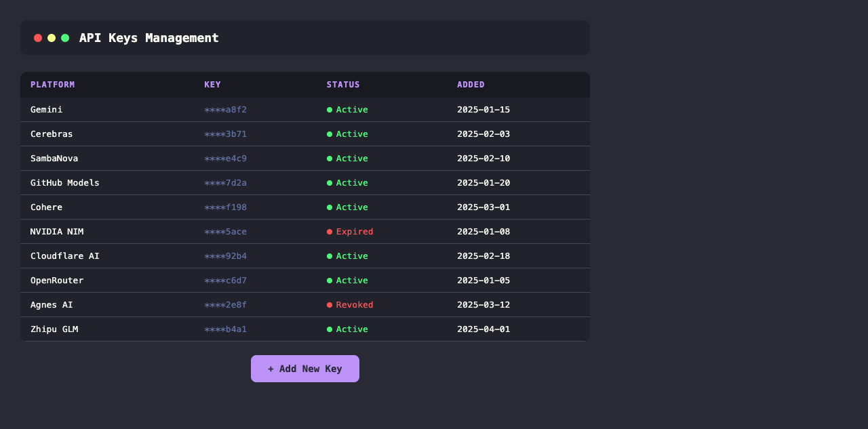Click the Gemini platform name
The height and width of the screenshot is (429, 868).
click(x=46, y=110)
